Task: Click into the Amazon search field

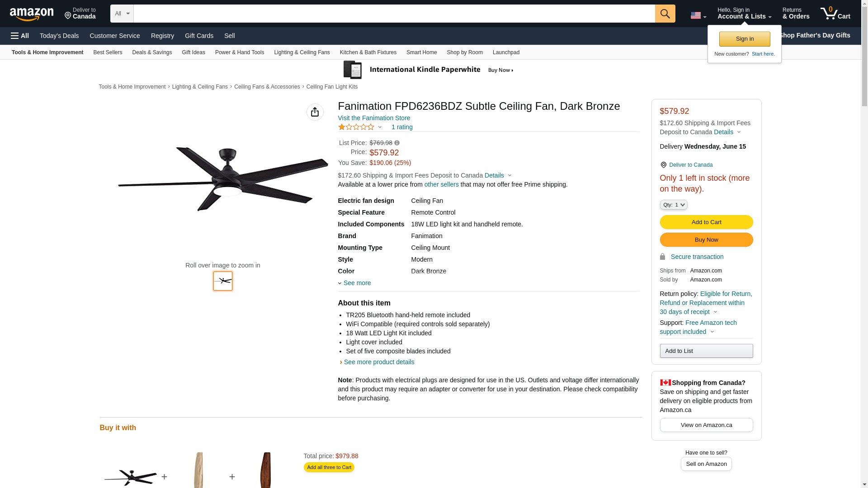Action: (x=394, y=14)
